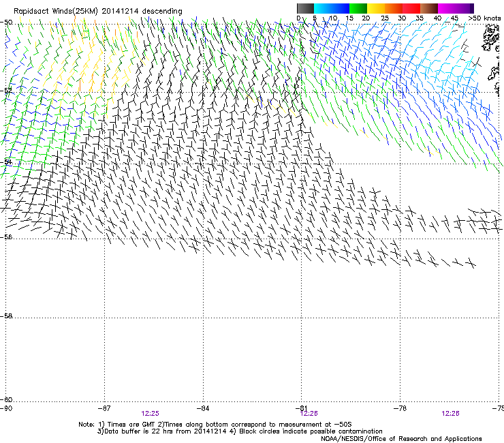Viewport: 504px width, 443px height.
Task: Click the '>50 knots' legend label
Action: click(x=484, y=18)
